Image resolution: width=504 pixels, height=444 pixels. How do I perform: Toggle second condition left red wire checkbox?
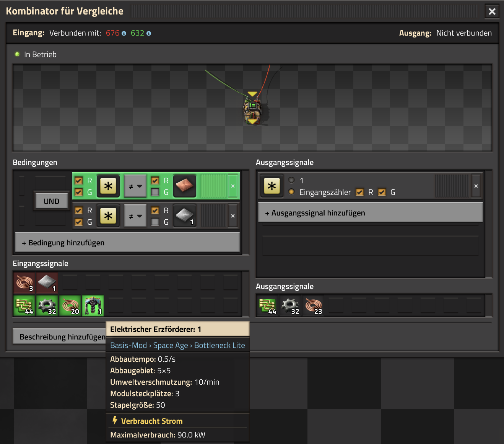tap(79, 211)
